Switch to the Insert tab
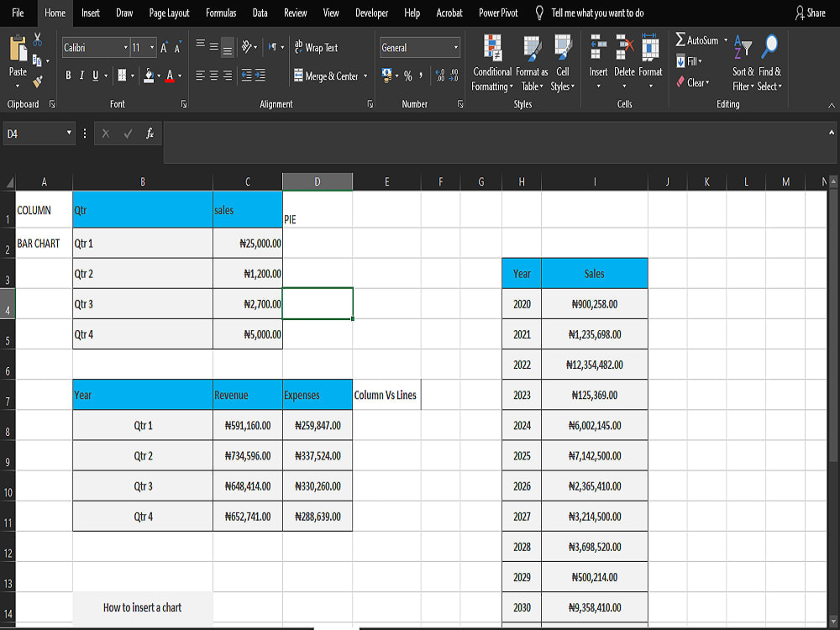This screenshot has width=840, height=630. tap(91, 13)
